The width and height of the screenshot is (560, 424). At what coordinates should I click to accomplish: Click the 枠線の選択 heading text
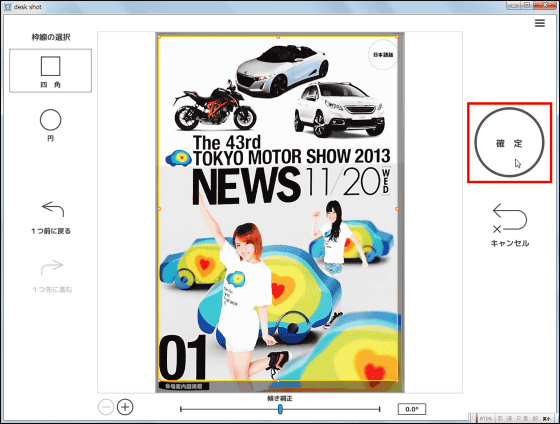pos(51,37)
